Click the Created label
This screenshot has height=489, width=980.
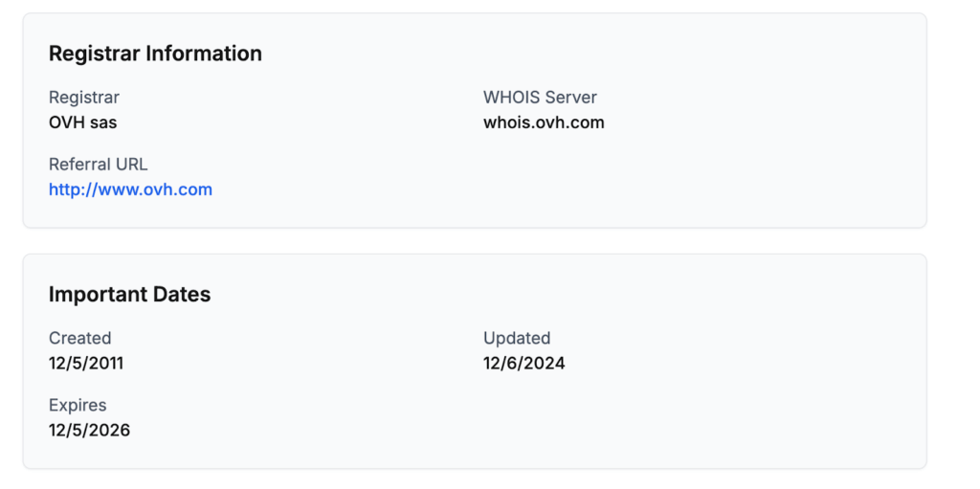(80, 338)
